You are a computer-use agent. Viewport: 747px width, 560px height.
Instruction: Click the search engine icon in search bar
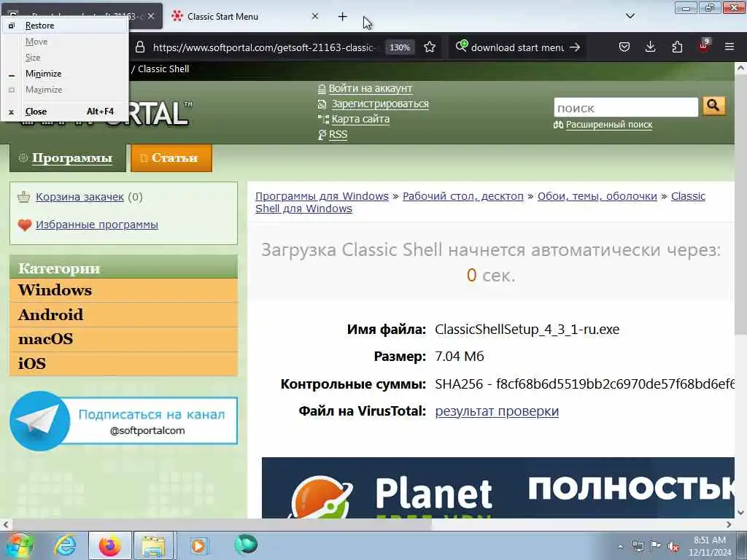click(461, 47)
